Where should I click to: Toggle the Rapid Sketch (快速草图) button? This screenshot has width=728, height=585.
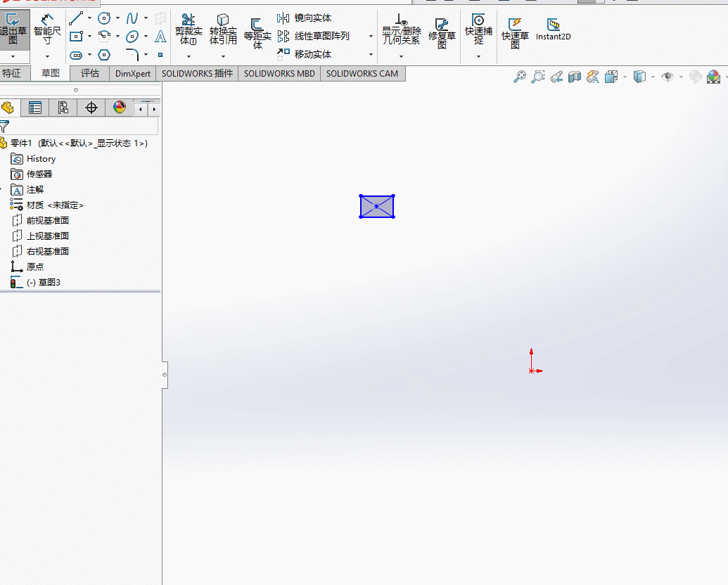tap(515, 34)
